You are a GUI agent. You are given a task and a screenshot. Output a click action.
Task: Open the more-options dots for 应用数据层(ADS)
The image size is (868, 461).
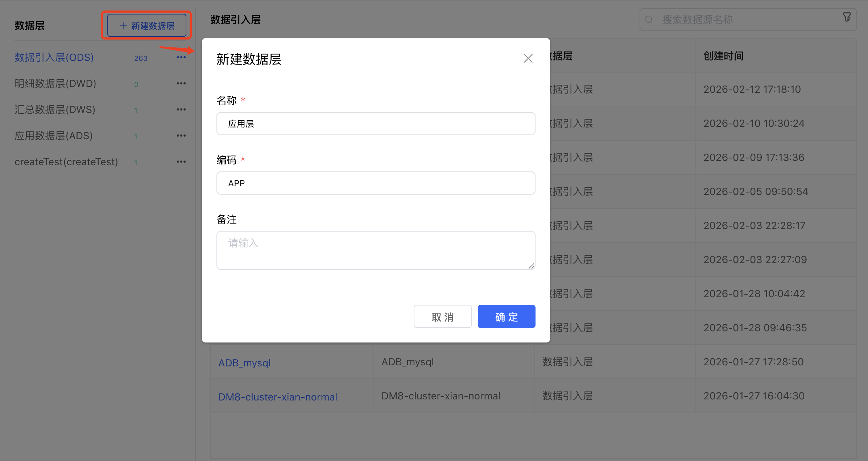pos(181,136)
